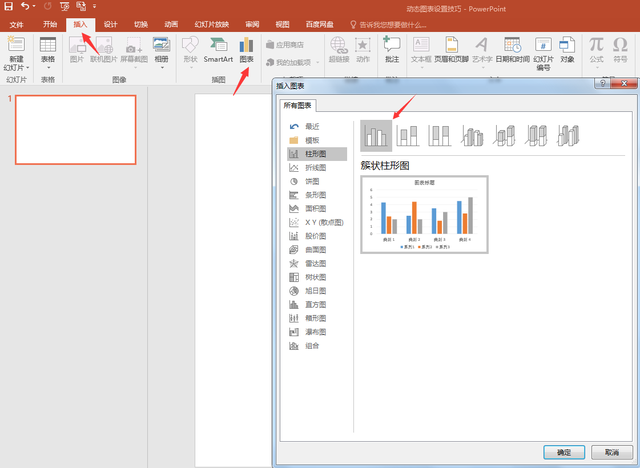Screen dimensions: 640x468
Task: Select Radar (雷达图) chart category
Action: coord(317,264)
